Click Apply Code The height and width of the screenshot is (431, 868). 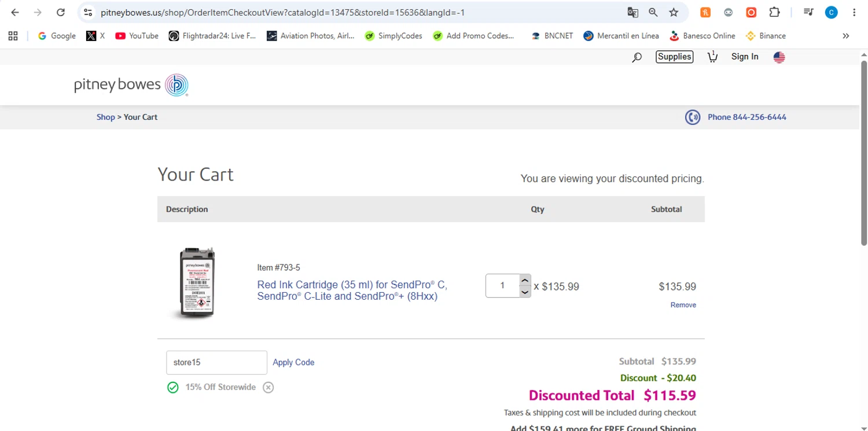point(293,362)
